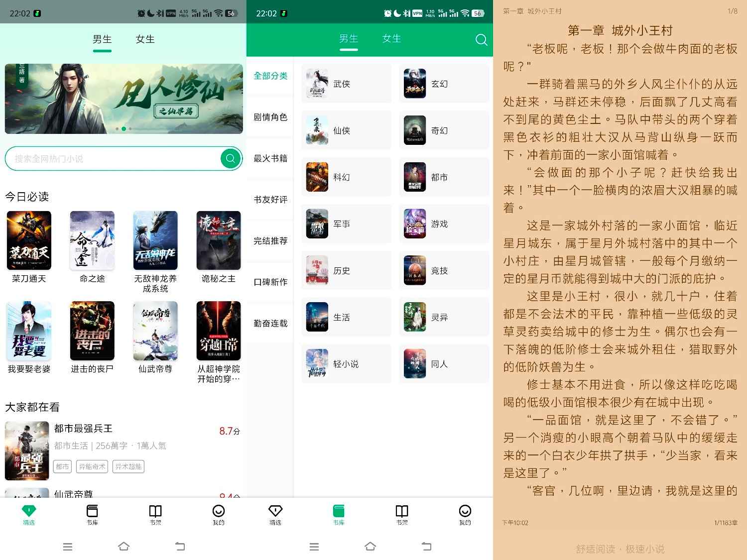Select the 剧情角色 sidebar section
747x560 pixels.
(x=269, y=118)
